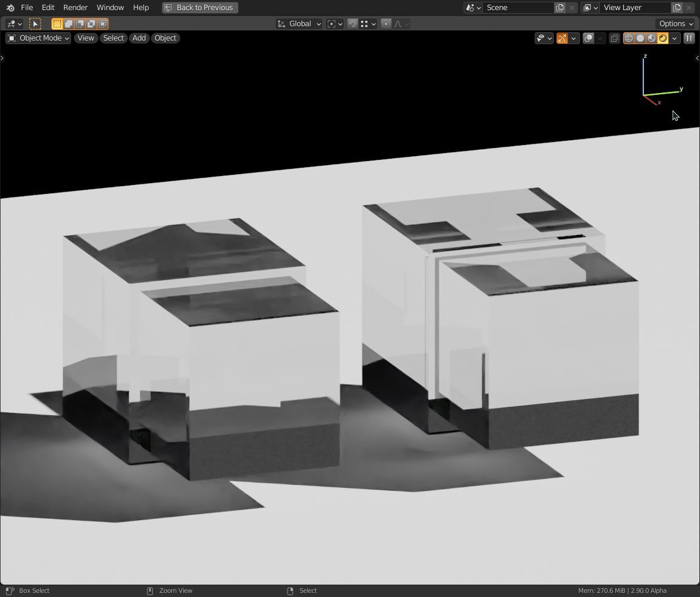The image size is (700, 597).
Task: Pause the viewport render preview
Action: click(x=689, y=38)
